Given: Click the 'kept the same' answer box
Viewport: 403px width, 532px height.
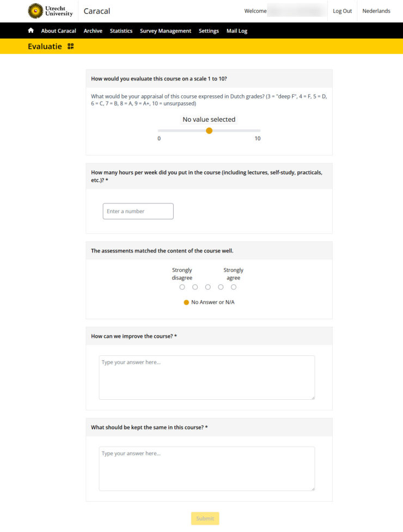Looking at the screenshot, I should point(206,469).
